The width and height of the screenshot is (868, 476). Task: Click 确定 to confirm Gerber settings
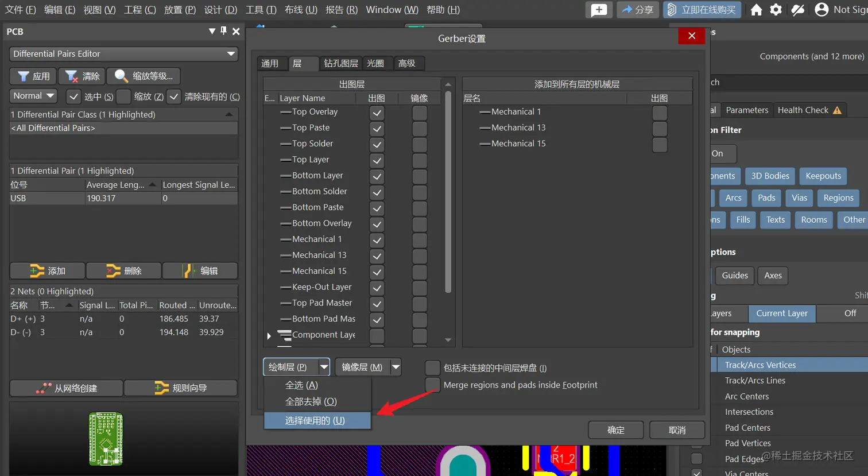[x=616, y=430]
